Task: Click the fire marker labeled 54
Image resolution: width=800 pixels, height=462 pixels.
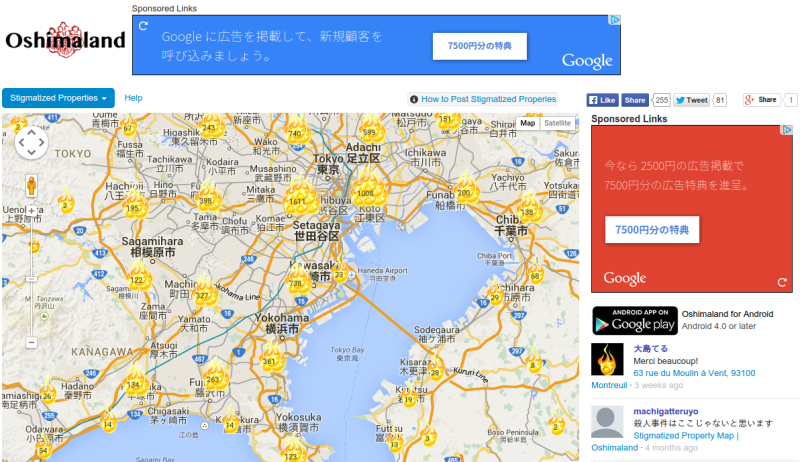Action: (43, 449)
